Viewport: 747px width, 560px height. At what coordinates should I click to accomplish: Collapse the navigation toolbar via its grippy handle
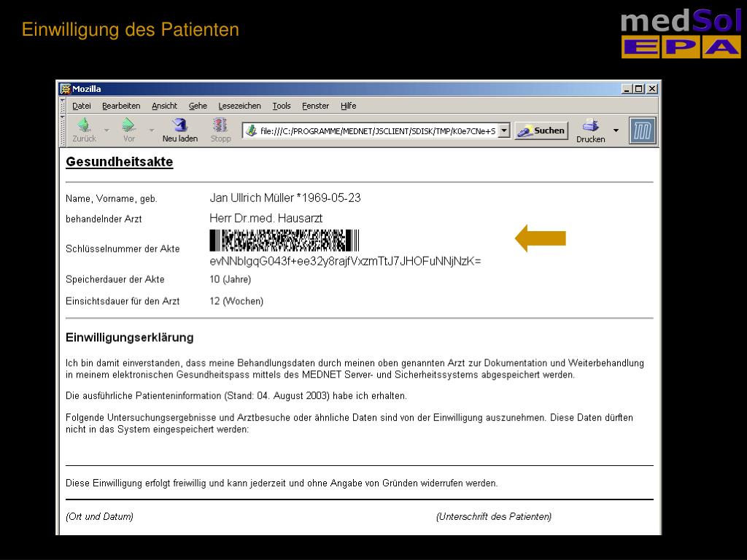click(x=63, y=131)
